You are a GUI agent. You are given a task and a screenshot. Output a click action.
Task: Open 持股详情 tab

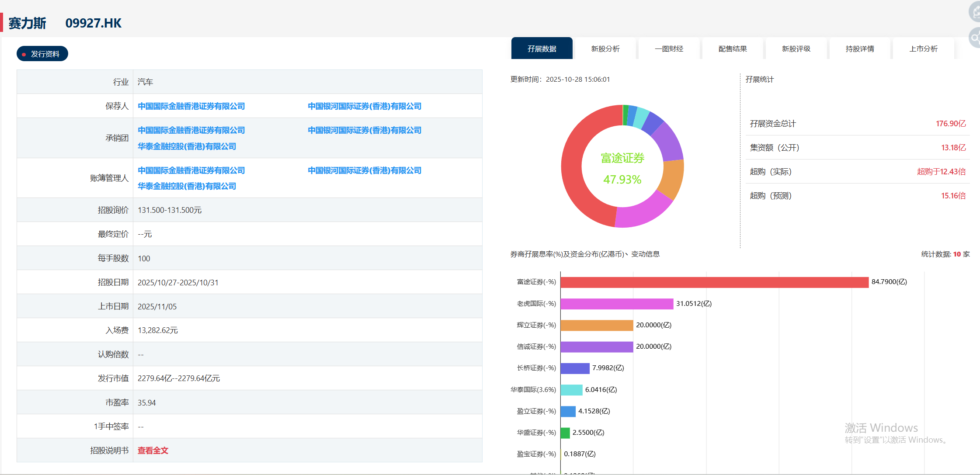pos(859,49)
